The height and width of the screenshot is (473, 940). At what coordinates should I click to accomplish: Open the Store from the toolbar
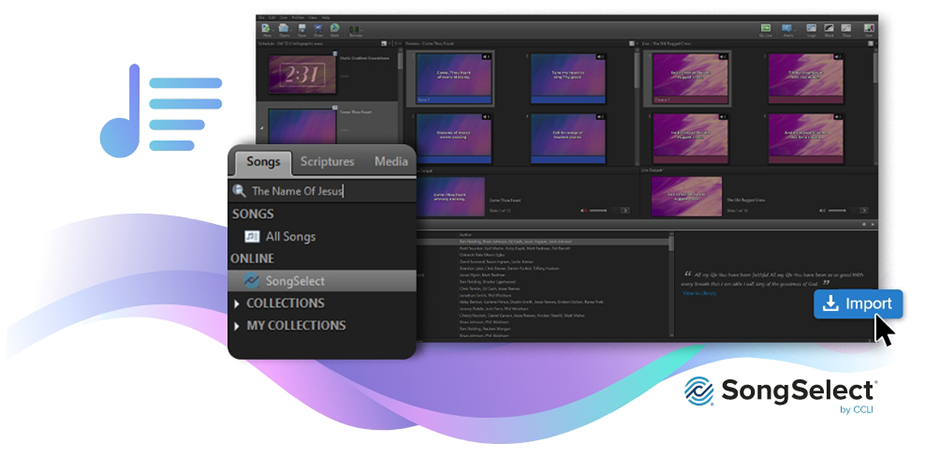[318, 28]
